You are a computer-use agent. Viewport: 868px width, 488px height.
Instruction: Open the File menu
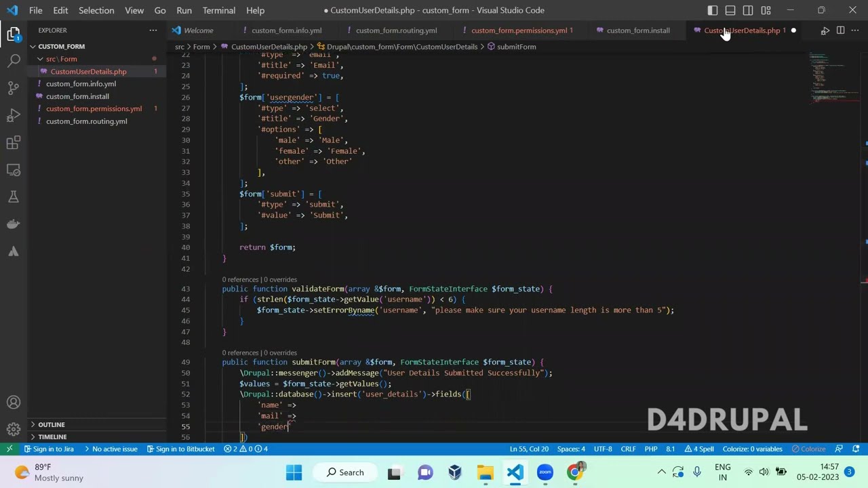point(36,10)
